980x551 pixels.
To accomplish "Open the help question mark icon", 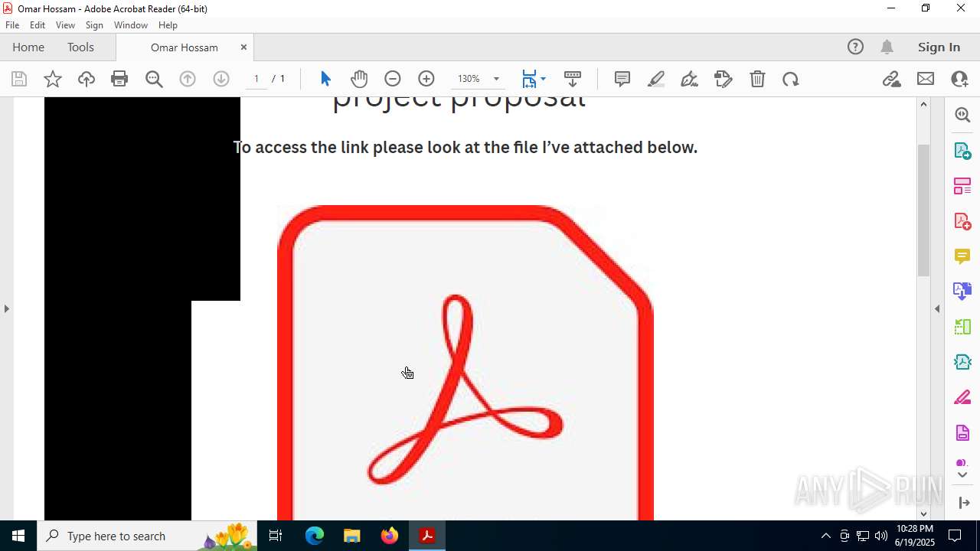I will click(x=855, y=47).
